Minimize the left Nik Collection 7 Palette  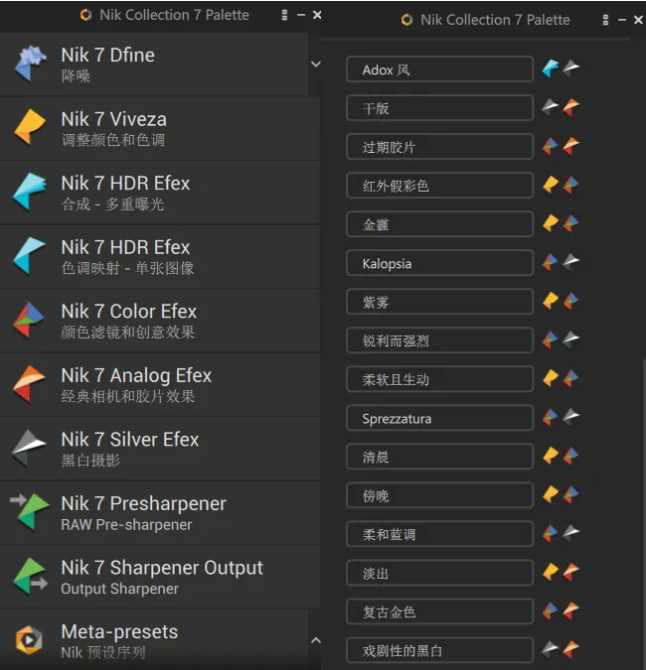(301, 15)
